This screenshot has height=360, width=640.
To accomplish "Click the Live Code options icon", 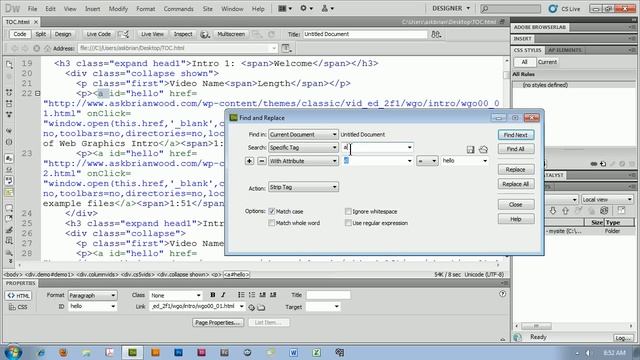I will (123, 34).
